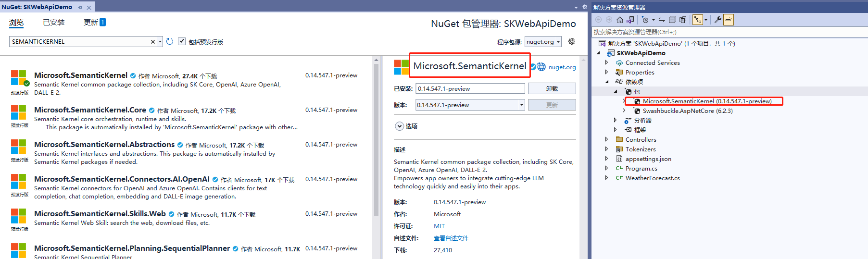Toggle the nested file view tree icon
This screenshot has width=868, height=259.
(x=698, y=20)
